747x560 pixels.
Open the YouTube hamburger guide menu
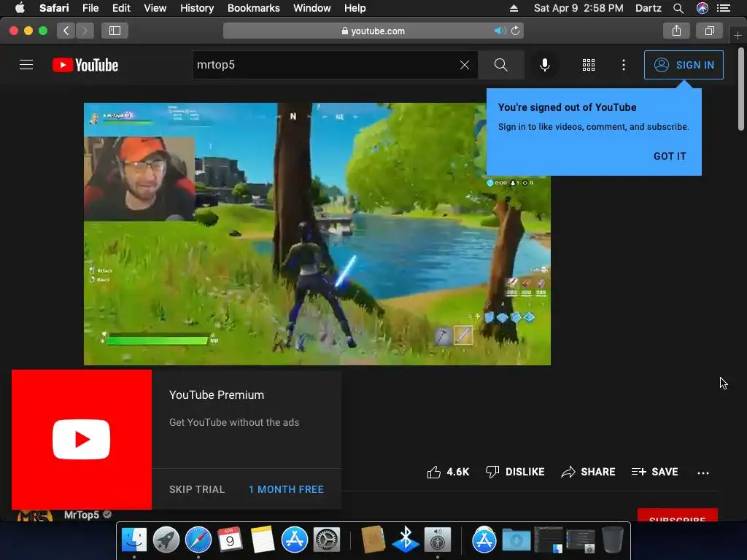[x=26, y=65]
